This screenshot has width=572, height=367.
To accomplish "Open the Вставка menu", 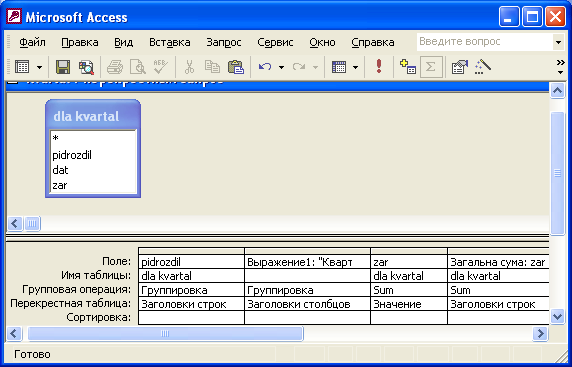I will 170,42.
